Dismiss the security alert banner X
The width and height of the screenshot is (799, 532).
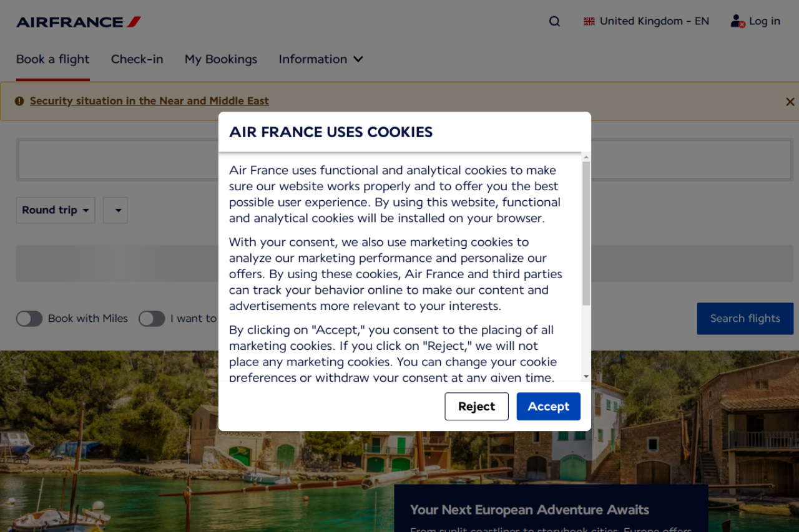(790, 102)
